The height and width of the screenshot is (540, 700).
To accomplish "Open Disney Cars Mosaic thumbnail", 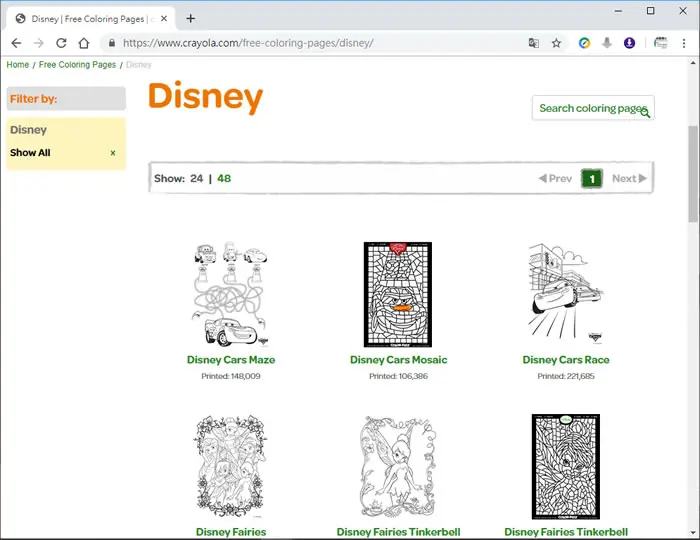I will (398, 295).
